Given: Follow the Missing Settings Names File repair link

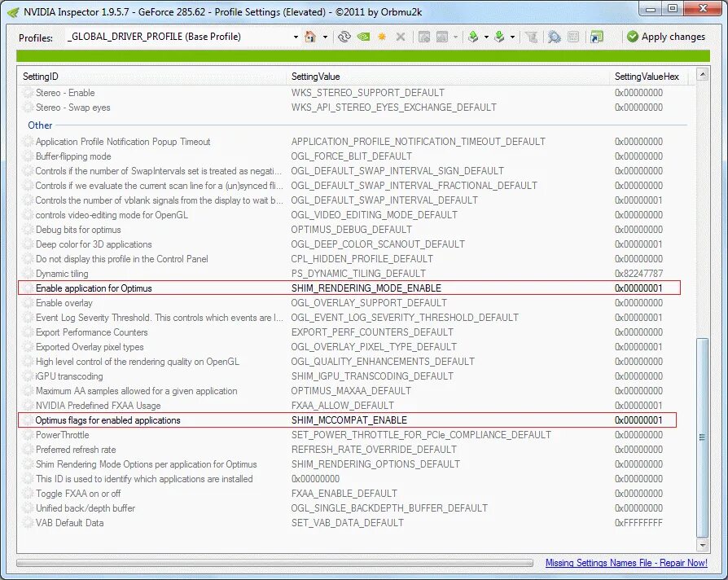Looking at the screenshot, I should [x=626, y=563].
